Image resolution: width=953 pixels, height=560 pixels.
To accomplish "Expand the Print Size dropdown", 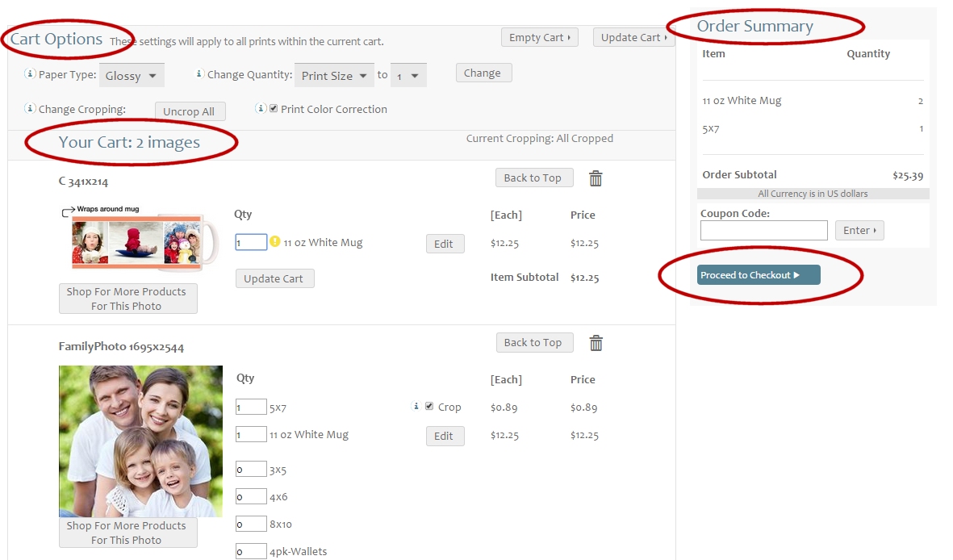I will (334, 76).
